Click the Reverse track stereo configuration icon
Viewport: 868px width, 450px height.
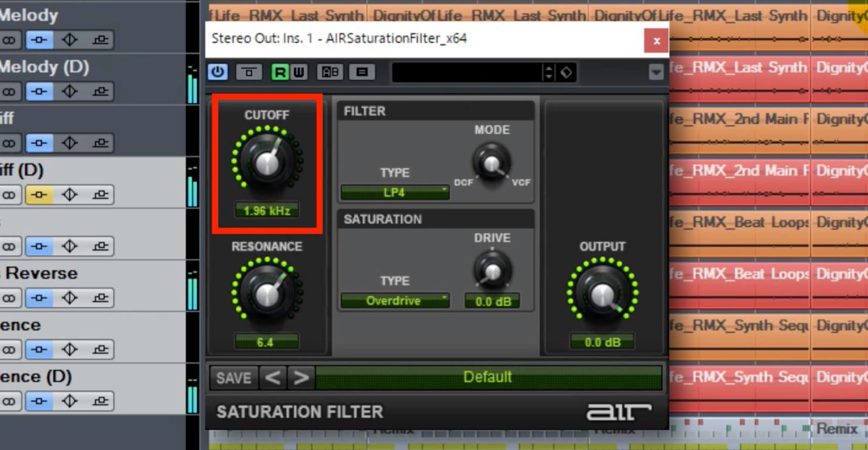pos(8,298)
